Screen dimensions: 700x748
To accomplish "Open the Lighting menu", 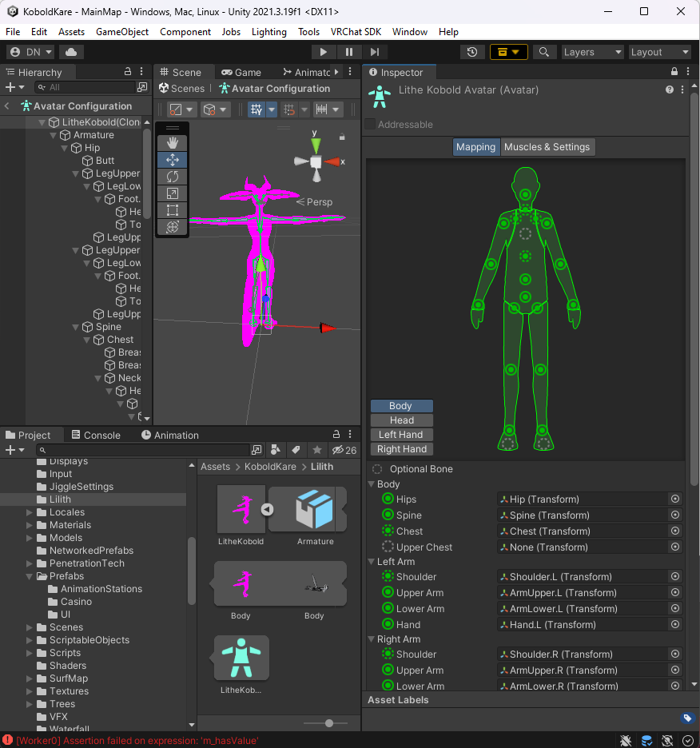I will coord(269,32).
